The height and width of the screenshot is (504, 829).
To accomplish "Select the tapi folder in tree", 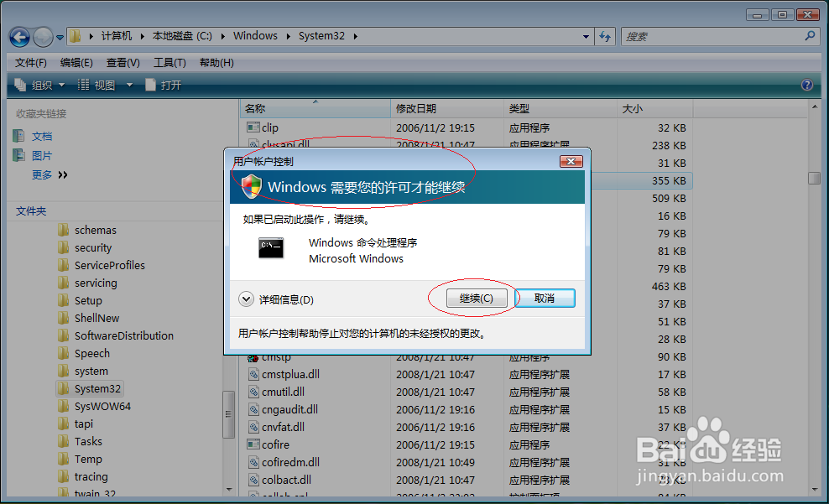I will click(x=84, y=423).
